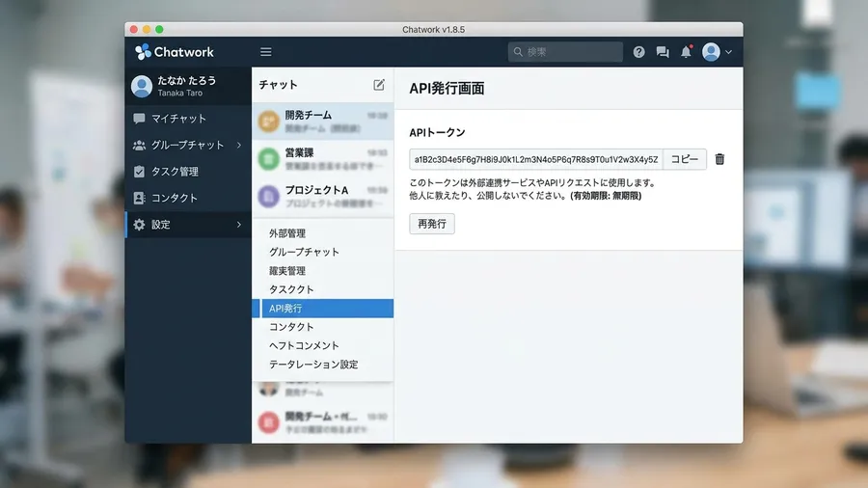The height and width of the screenshot is (488, 868).
Task: Focus the 検索 search field
Action: 565,52
